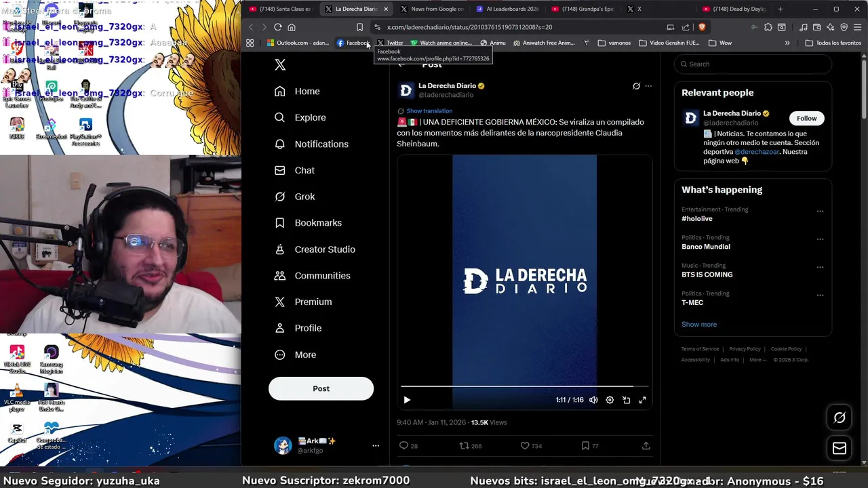
Task: Follow La Derecha Diario
Action: (x=806, y=118)
